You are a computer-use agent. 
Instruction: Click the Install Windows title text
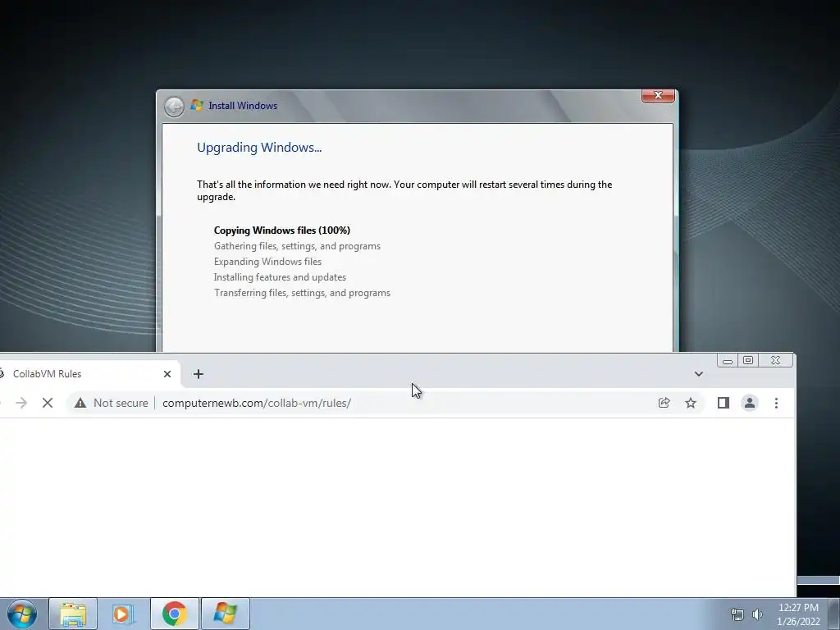[x=243, y=106]
